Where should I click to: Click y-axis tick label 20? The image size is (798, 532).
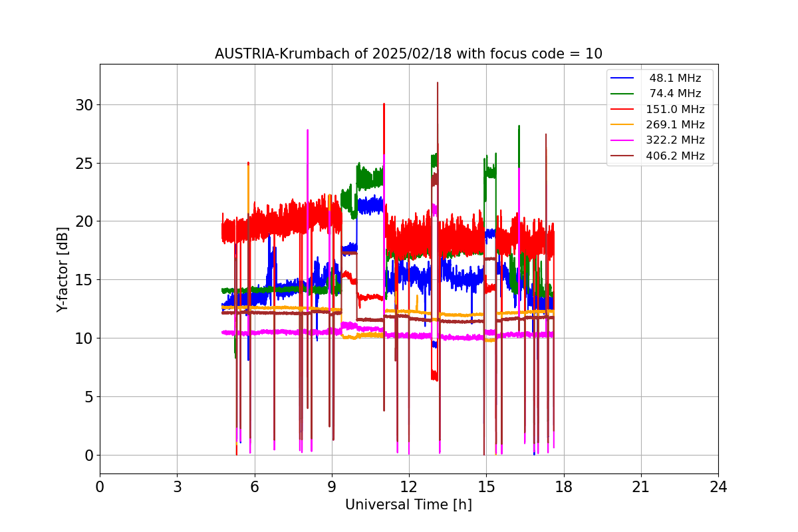click(84, 221)
